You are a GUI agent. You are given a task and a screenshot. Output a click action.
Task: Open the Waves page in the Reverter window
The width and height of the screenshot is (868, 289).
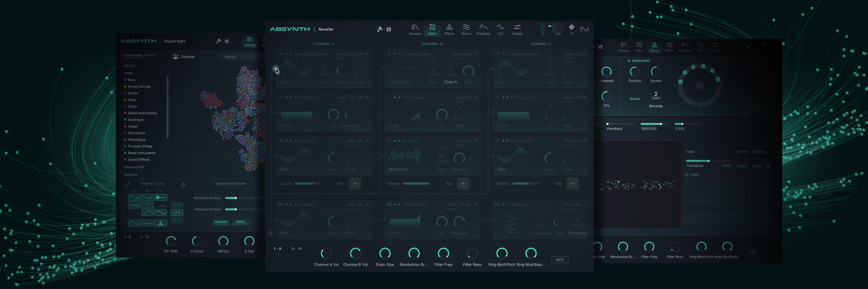(x=466, y=29)
